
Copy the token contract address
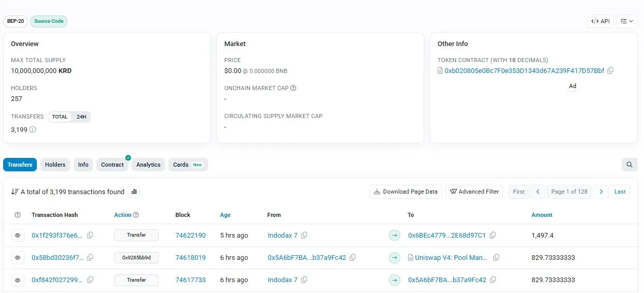tap(610, 70)
